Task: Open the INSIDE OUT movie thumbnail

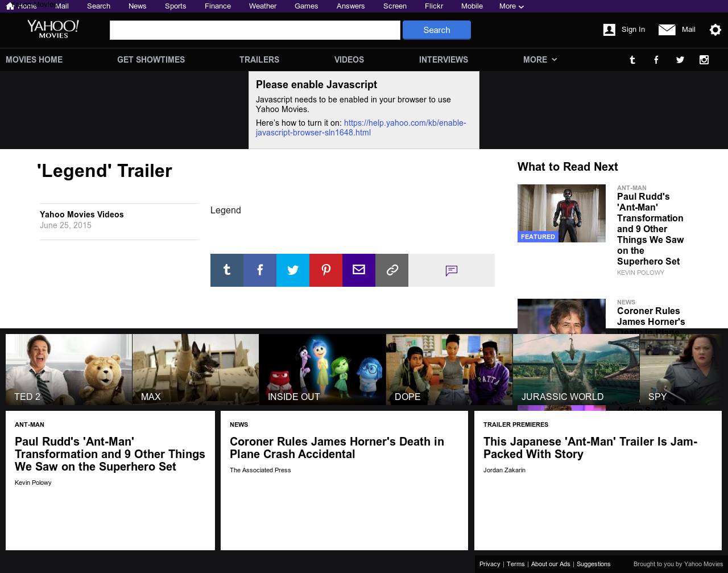Action: [x=322, y=369]
